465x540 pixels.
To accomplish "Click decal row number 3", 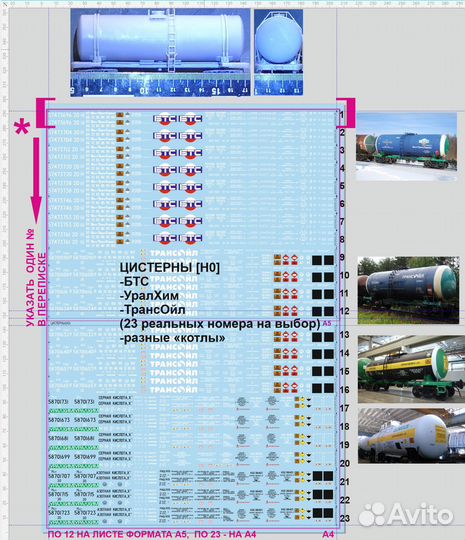I will (x=342, y=150).
